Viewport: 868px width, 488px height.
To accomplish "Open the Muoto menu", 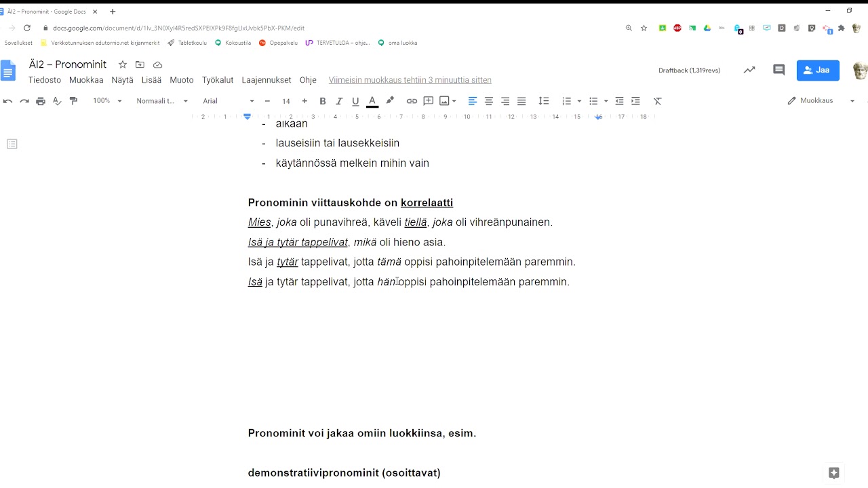I will (182, 80).
